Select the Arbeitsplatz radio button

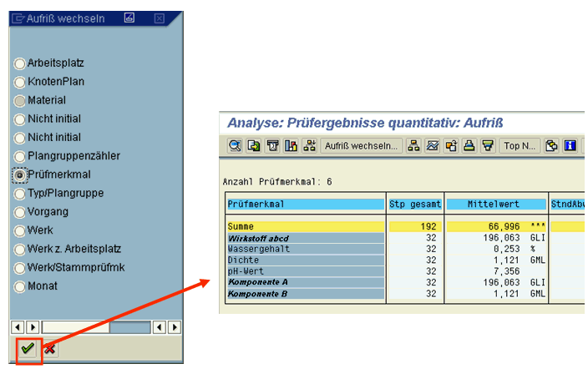click(x=19, y=63)
